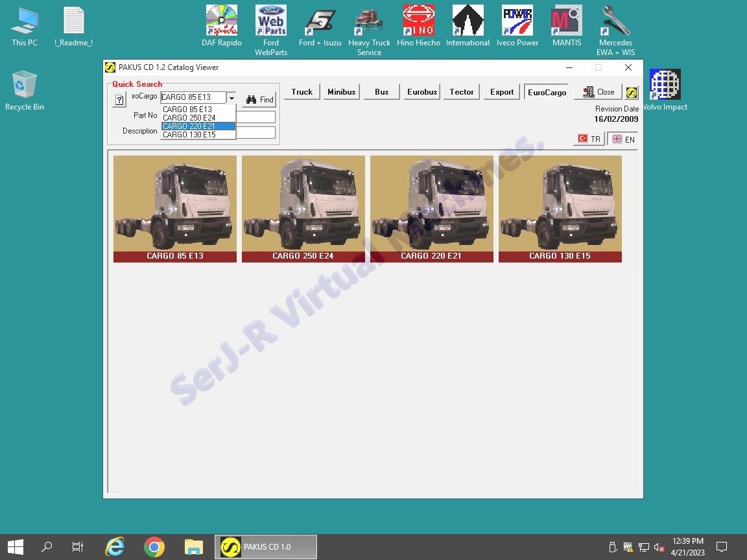Click the yellow PAKUS logo button beside Close
This screenshot has height=560, width=747.
tap(631, 92)
